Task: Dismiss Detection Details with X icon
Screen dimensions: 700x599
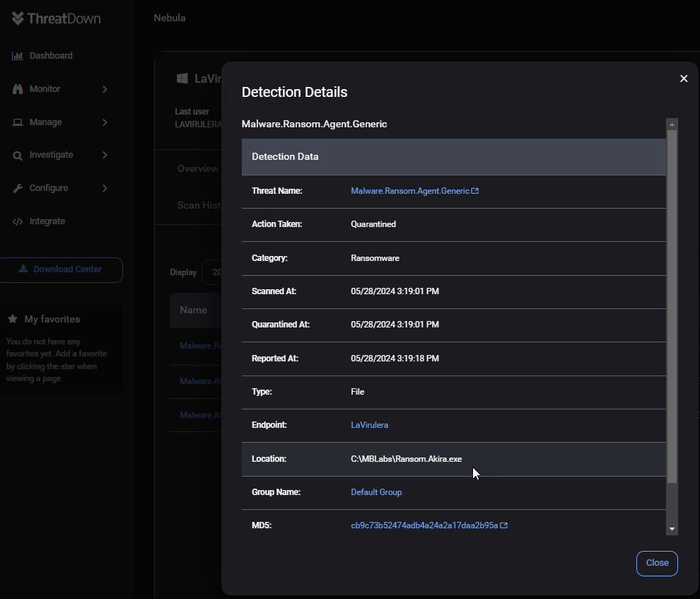Action: 684,78
